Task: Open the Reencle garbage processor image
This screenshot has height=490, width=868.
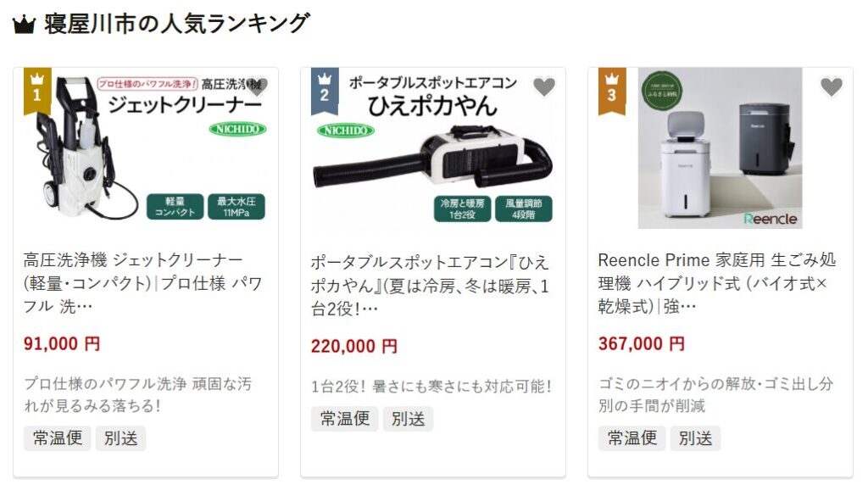Action: tap(721, 148)
